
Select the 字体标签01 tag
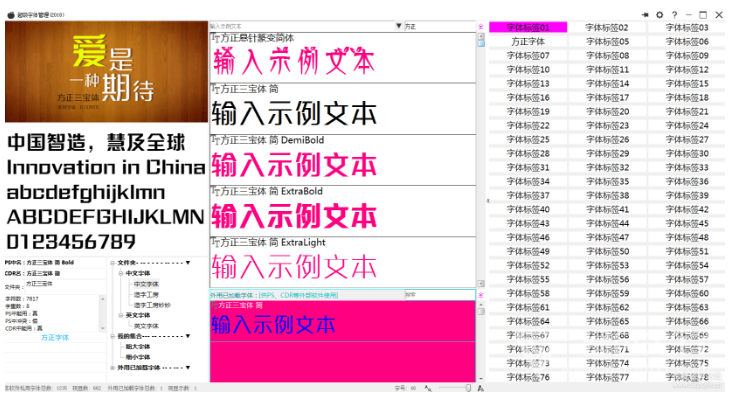(528, 27)
